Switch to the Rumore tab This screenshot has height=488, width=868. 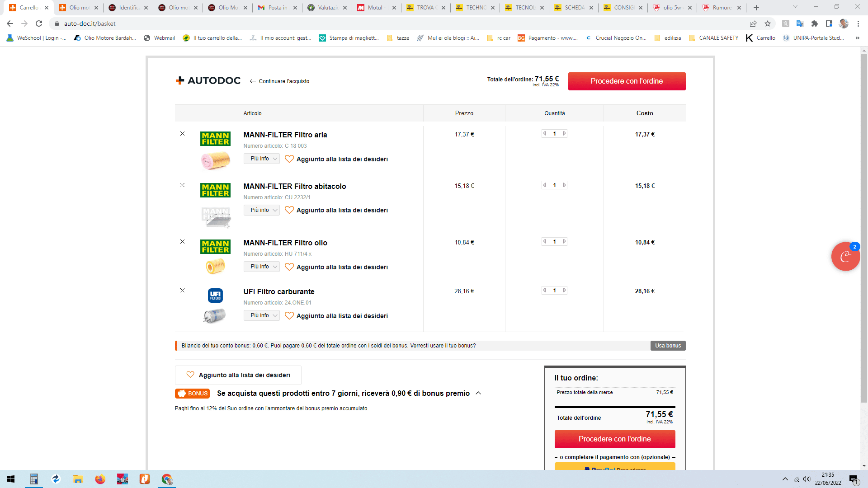coord(722,8)
